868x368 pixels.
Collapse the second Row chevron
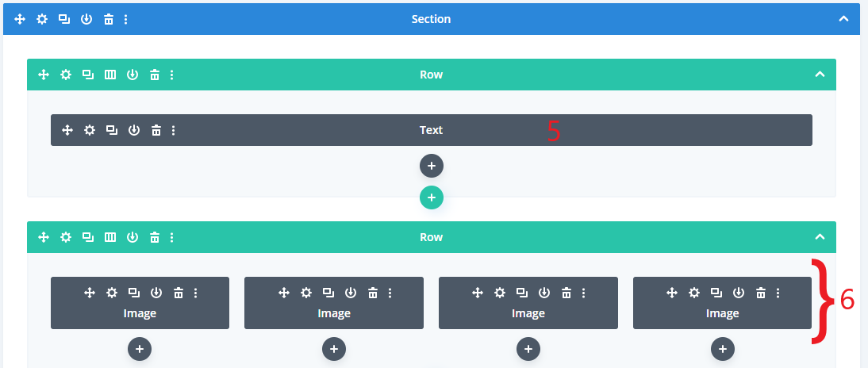point(820,237)
